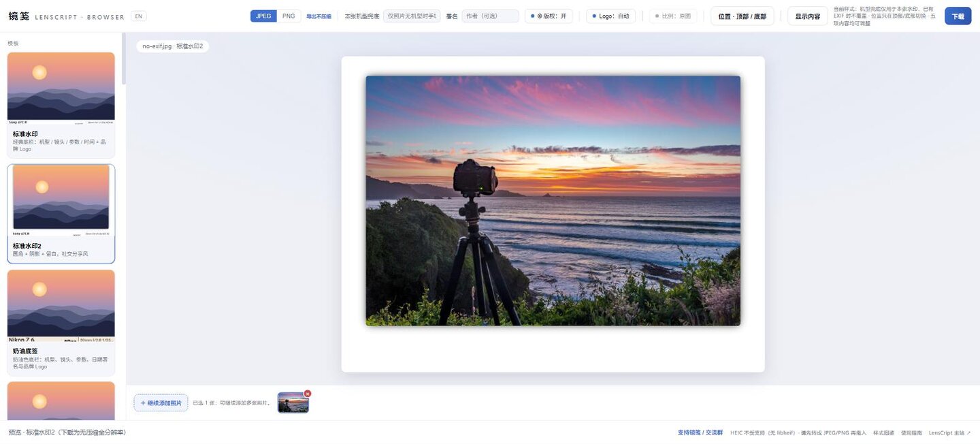Image resolution: width=980 pixels, height=444 pixels.
Task: Select the 标准水印2 template card
Action: pos(61,214)
